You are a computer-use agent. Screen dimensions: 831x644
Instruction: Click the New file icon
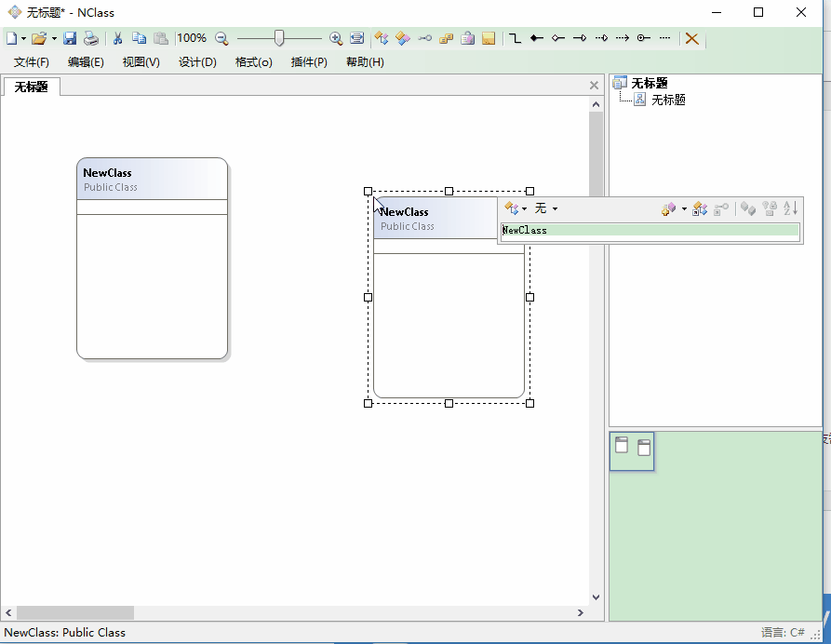coord(12,38)
